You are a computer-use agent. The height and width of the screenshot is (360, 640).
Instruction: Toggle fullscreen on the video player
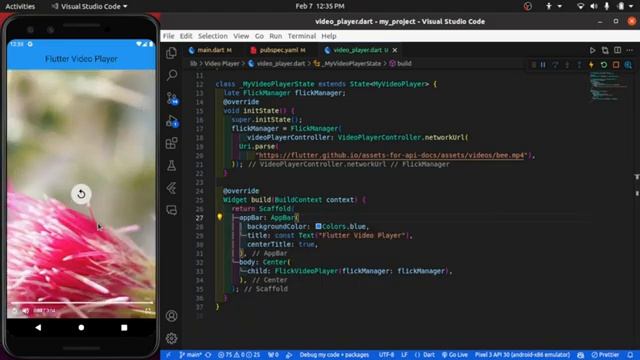coord(148,311)
